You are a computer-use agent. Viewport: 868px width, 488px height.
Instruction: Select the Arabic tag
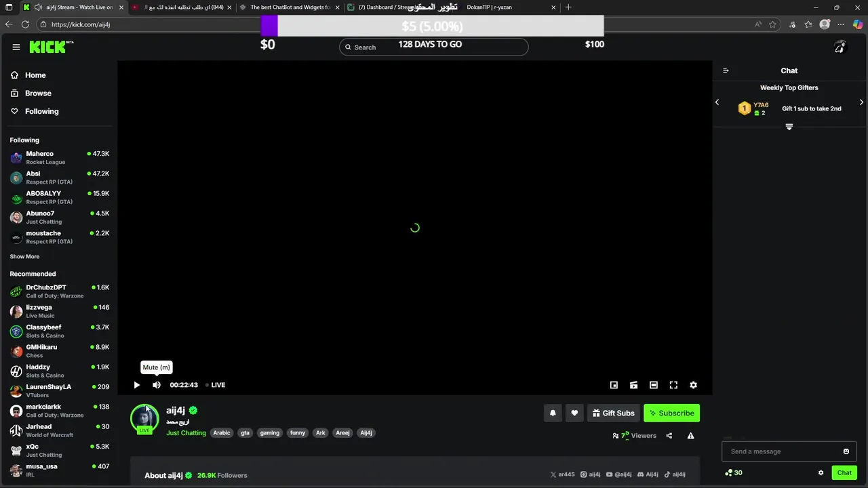click(222, 433)
